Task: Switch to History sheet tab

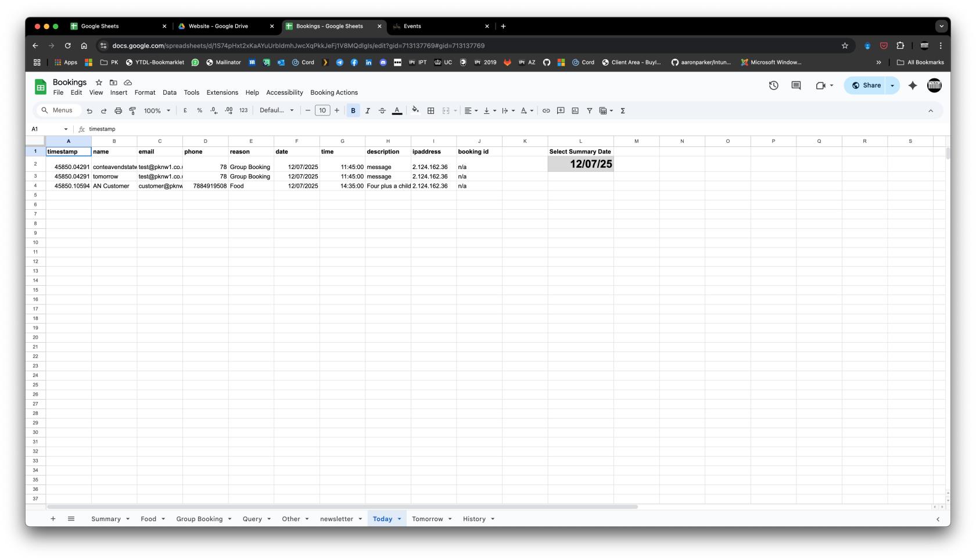Action: 474,519
